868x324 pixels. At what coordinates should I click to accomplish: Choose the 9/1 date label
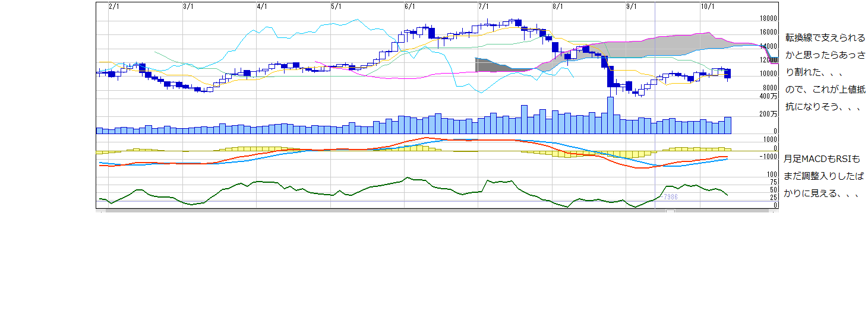(631, 7)
